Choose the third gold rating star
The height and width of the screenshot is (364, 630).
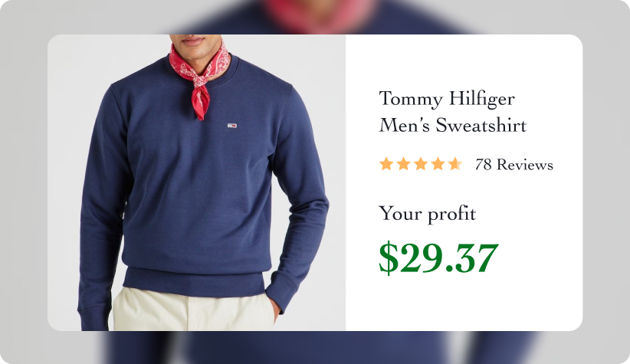[x=421, y=164]
